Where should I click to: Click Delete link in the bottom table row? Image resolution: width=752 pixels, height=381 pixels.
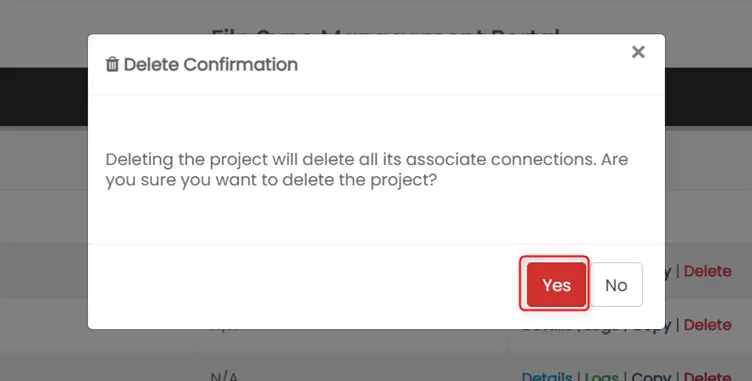(x=707, y=377)
